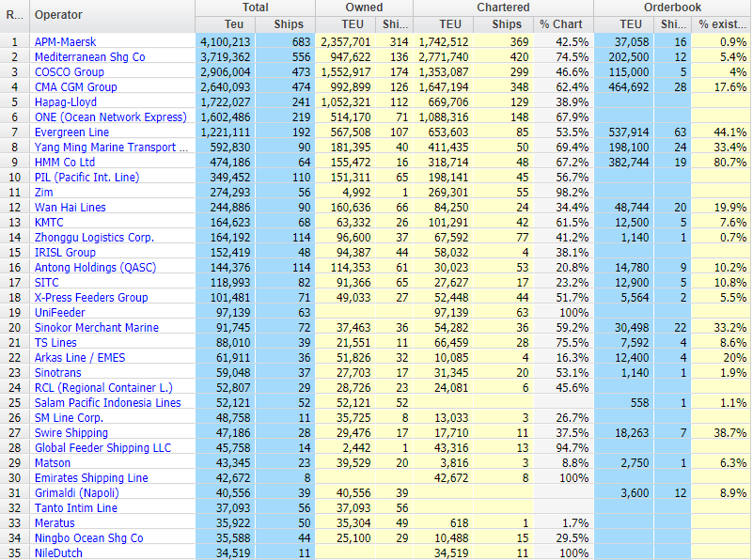Click the Orderbook group header
Viewport: 753px width, 560px height.
click(673, 8)
